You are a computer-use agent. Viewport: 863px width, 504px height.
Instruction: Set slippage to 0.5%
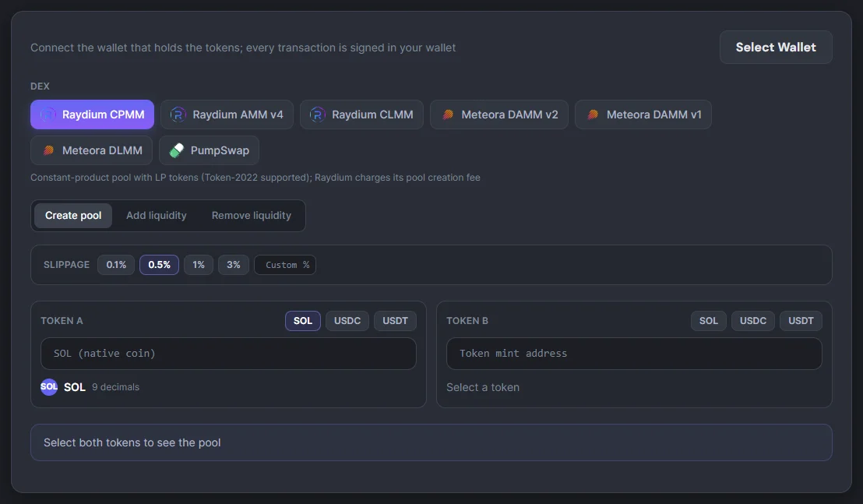coord(159,265)
